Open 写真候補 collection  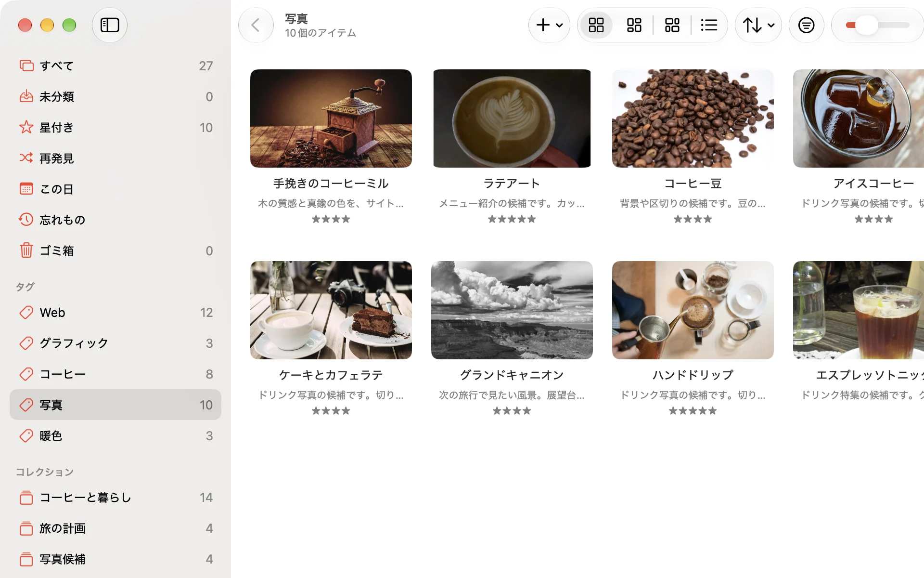115,559
